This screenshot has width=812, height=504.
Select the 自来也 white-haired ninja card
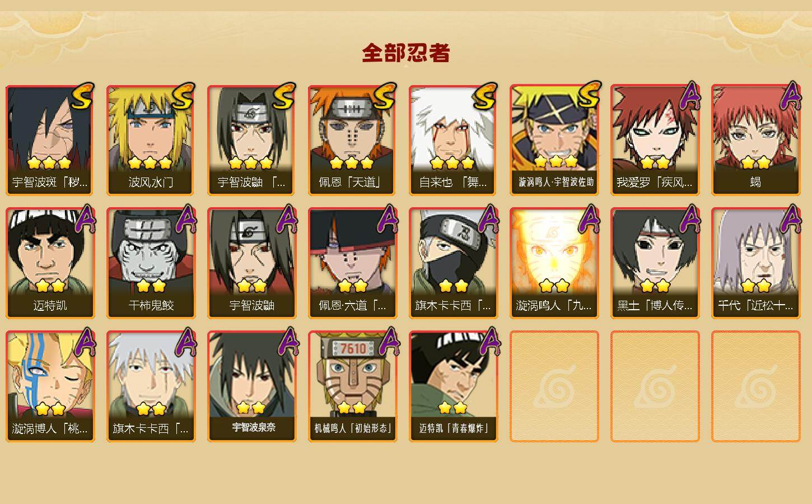click(454, 140)
